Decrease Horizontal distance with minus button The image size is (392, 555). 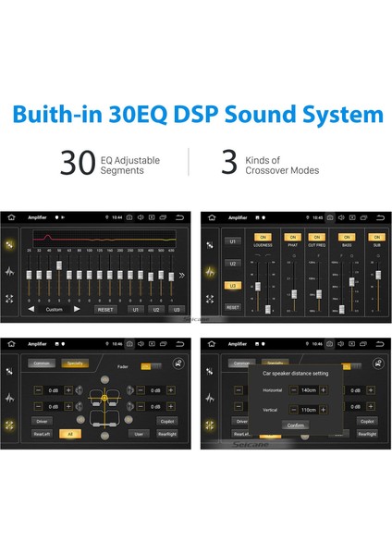tap(294, 390)
